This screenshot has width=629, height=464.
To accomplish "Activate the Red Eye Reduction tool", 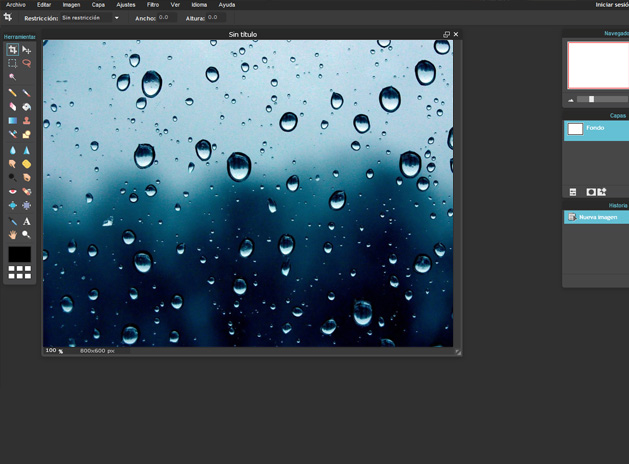I will pyautogui.click(x=13, y=191).
